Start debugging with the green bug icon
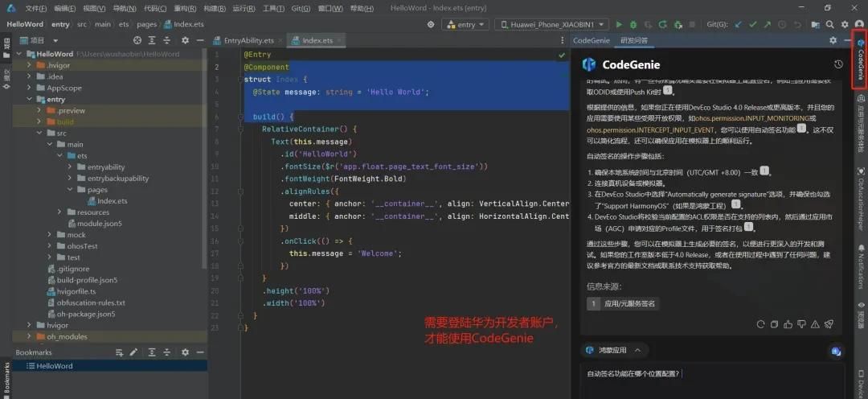This screenshot has height=399, width=868. pyautogui.click(x=633, y=24)
